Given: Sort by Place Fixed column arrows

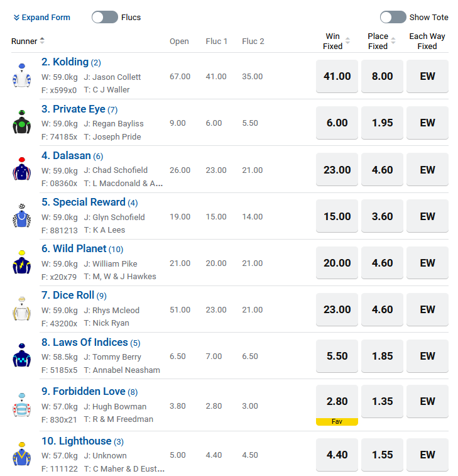Looking at the screenshot, I should [393, 42].
